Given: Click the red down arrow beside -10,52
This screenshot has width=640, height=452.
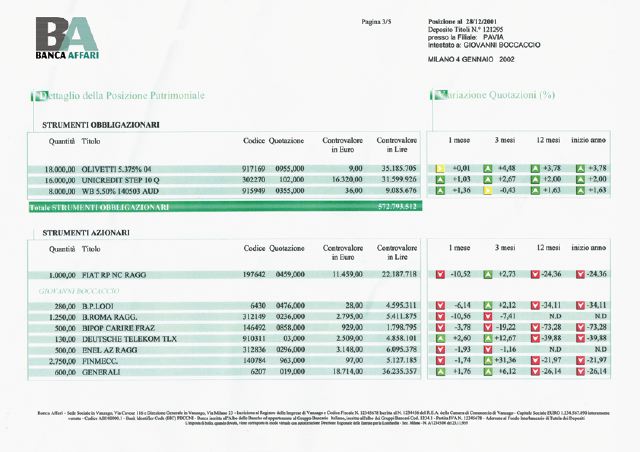Looking at the screenshot, I should [x=440, y=274].
